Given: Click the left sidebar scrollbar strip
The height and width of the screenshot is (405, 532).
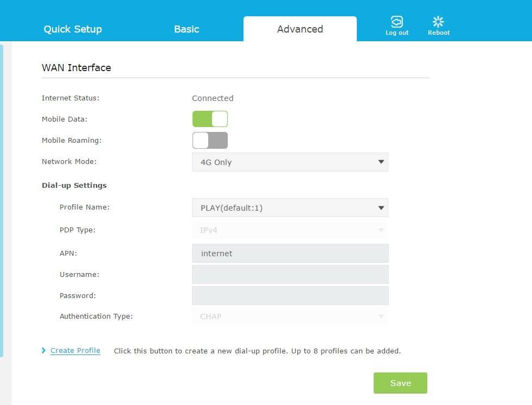Looking at the screenshot, I should pyautogui.click(x=2, y=201).
